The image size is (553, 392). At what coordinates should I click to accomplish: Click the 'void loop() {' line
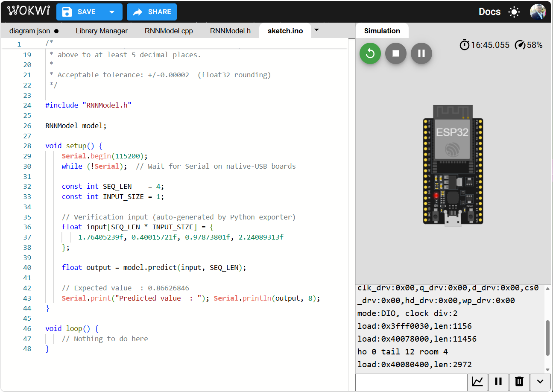(72, 329)
